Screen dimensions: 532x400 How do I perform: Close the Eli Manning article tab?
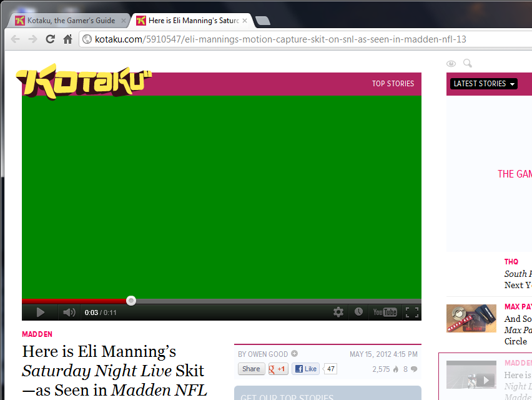pos(245,21)
